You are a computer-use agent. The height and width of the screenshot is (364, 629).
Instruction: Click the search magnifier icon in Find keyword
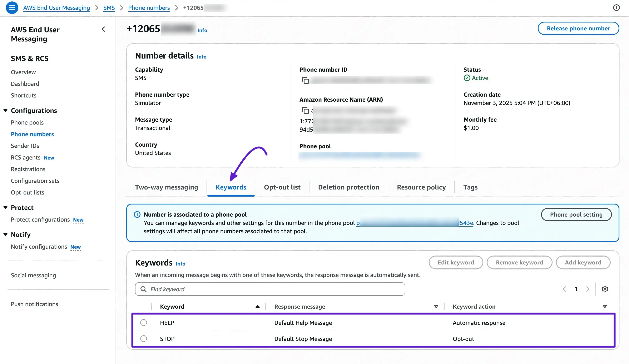pyautogui.click(x=143, y=289)
